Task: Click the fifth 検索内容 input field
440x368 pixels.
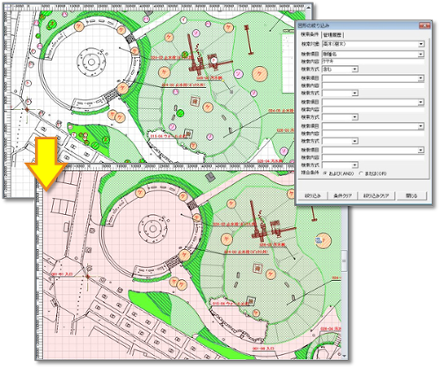Action: (373, 158)
